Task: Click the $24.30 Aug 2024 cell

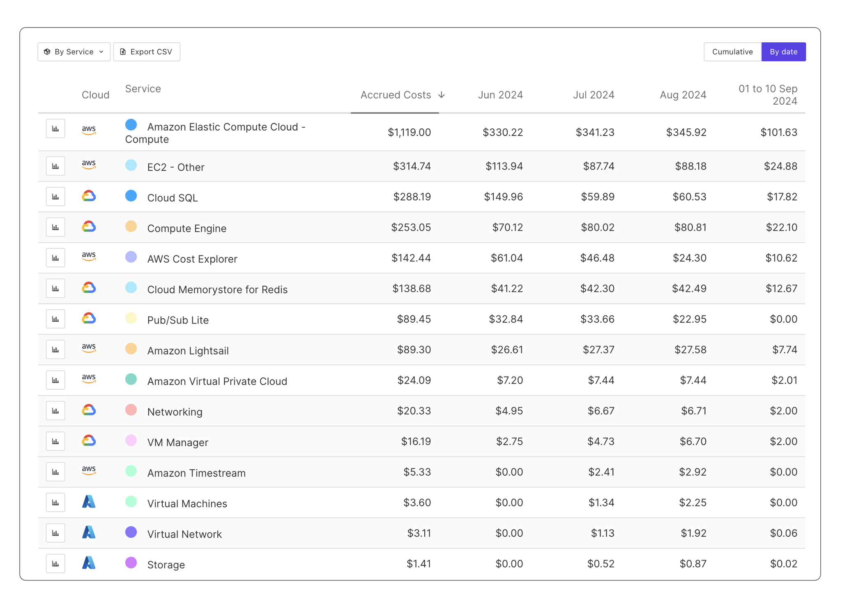Action: tap(690, 258)
